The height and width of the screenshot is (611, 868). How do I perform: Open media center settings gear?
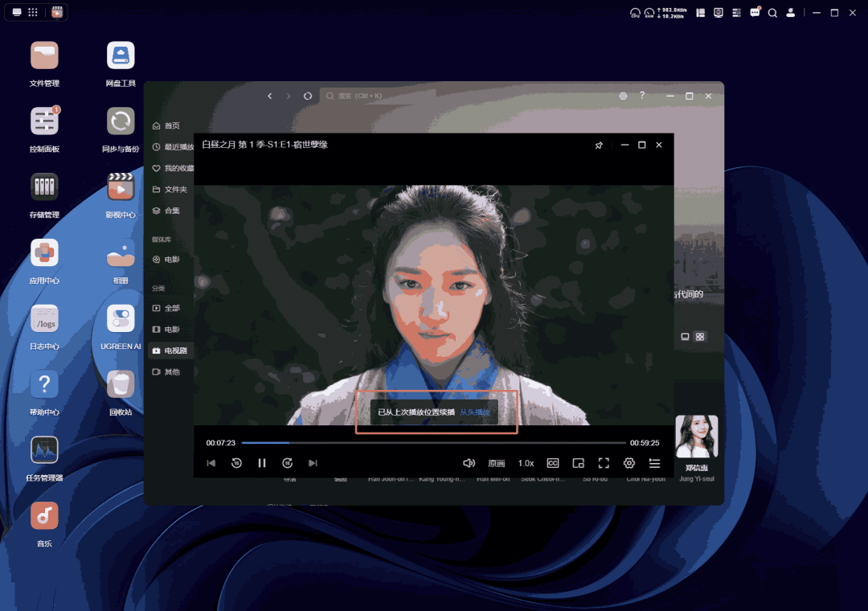pos(623,96)
